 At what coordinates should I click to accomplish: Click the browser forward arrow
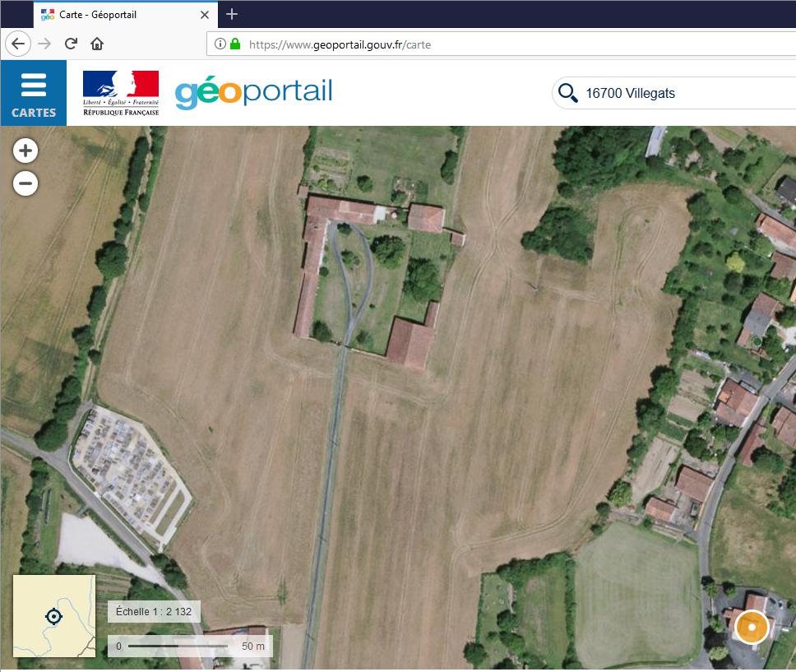point(44,44)
